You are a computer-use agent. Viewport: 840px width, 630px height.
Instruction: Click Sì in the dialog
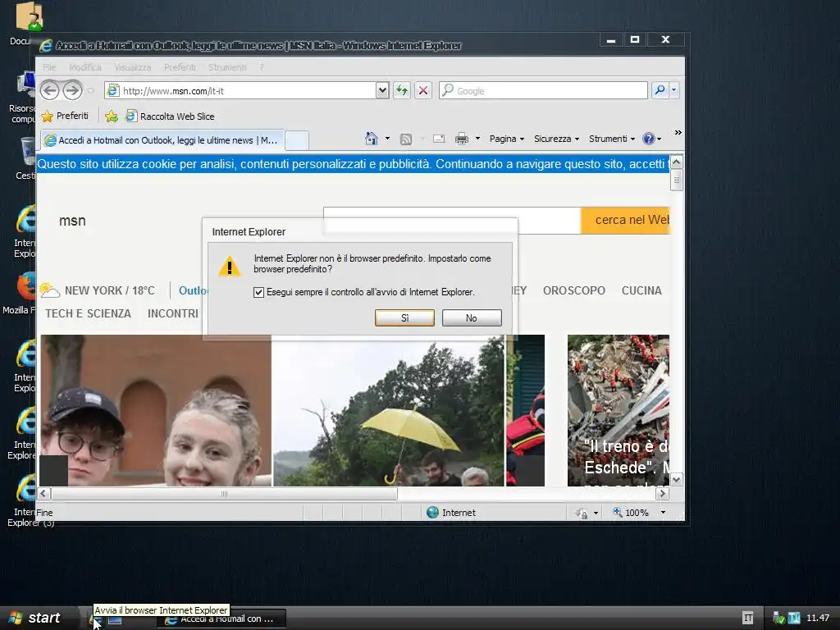pos(404,317)
